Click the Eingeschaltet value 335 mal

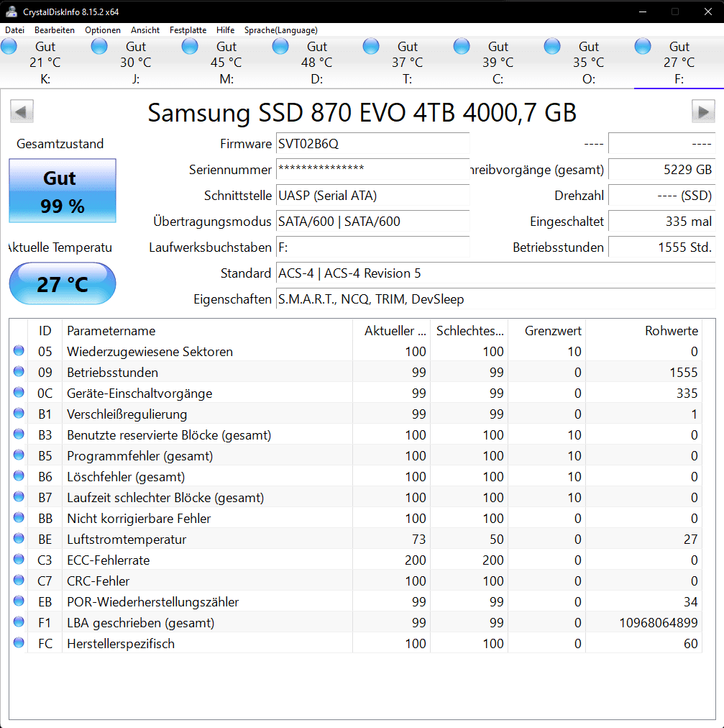click(x=662, y=222)
